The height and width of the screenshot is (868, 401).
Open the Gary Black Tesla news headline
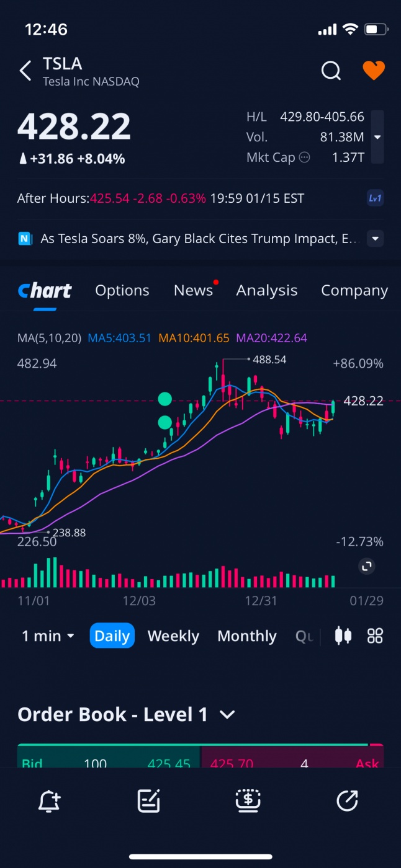[x=199, y=239]
